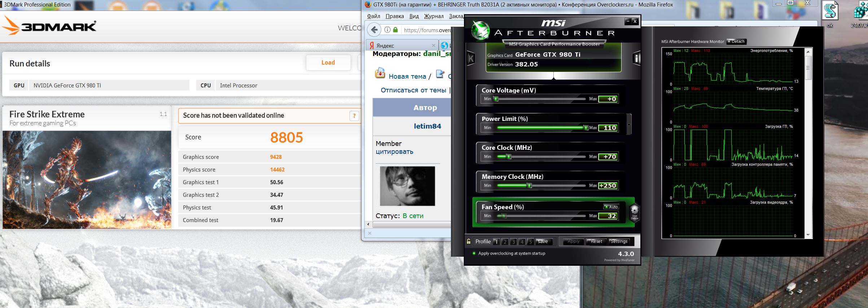
Task: Click the new topic icon beside Новая тема
Action: pyautogui.click(x=380, y=73)
